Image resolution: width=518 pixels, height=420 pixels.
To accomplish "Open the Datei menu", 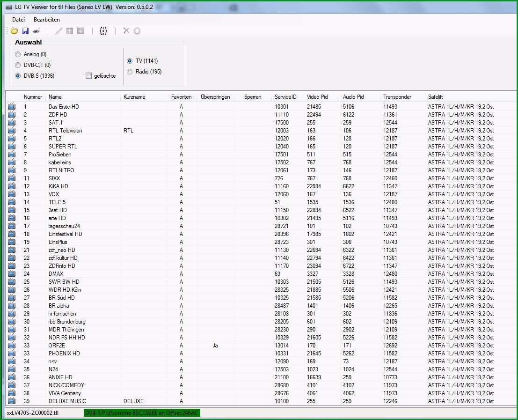I will point(19,20).
